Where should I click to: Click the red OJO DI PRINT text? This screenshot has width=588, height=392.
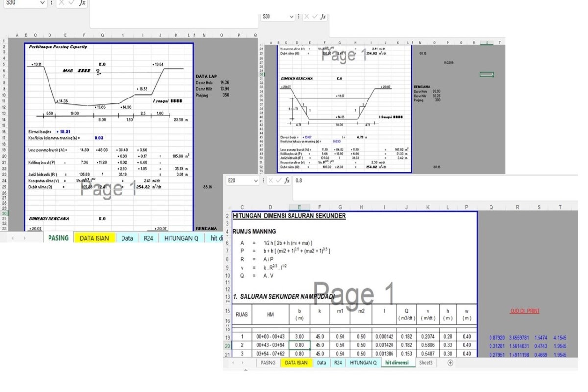525,311
